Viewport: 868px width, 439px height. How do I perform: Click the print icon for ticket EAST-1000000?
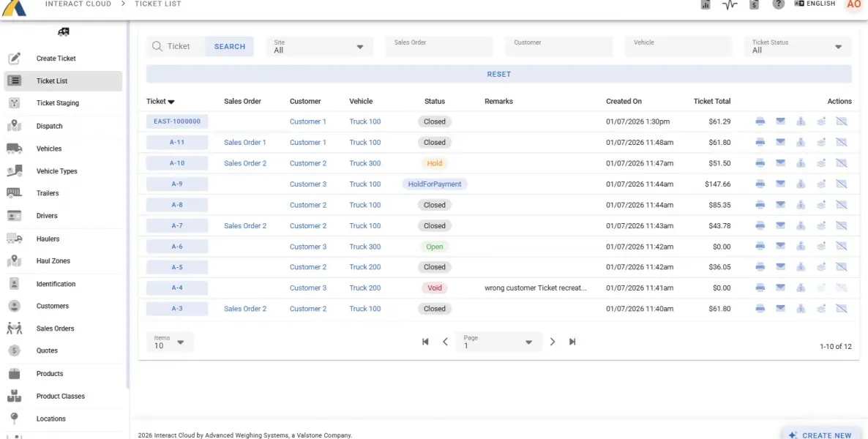tap(760, 121)
